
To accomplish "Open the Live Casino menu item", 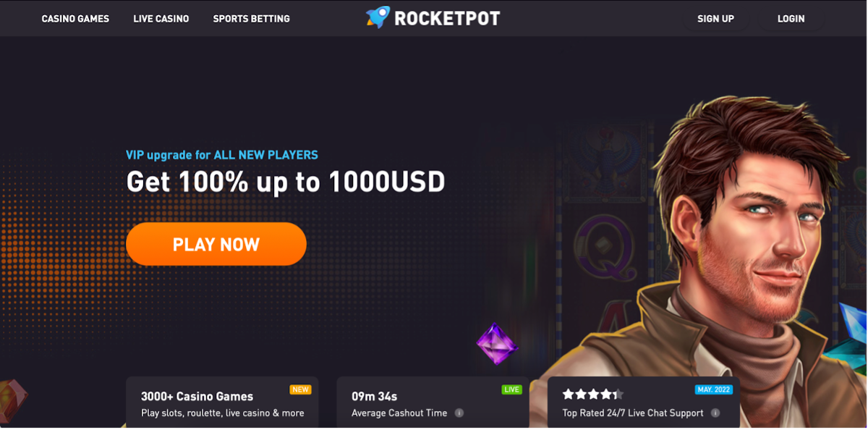I will click(x=161, y=19).
